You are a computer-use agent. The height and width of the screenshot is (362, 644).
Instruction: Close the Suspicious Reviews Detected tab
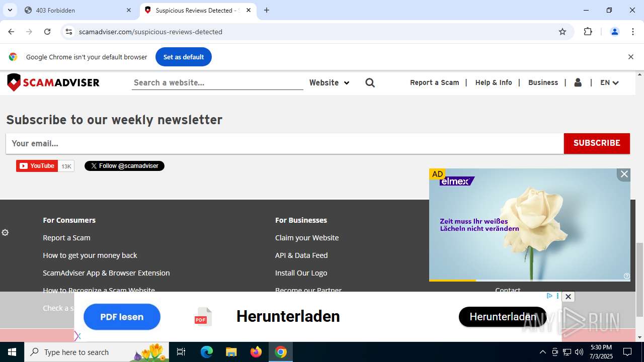tap(249, 10)
